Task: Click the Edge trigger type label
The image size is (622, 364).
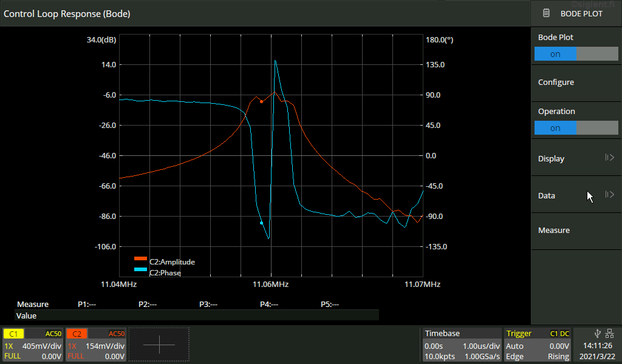Action: (514, 357)
